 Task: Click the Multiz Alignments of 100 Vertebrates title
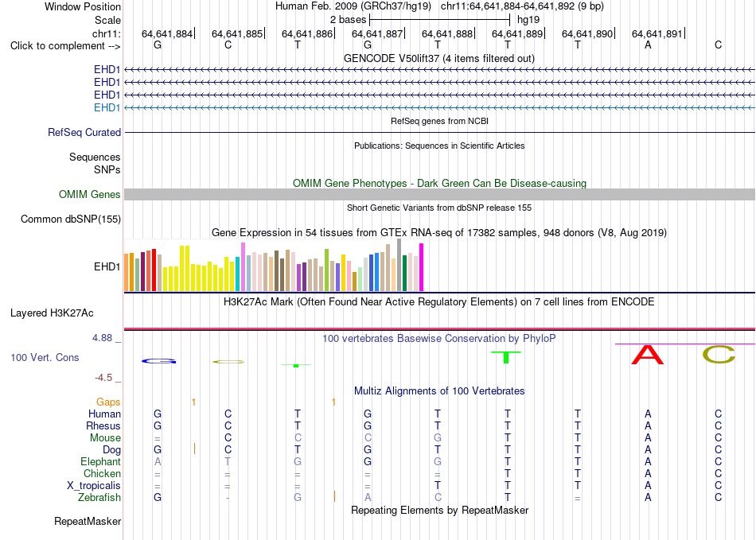click(x=439, y=391)
